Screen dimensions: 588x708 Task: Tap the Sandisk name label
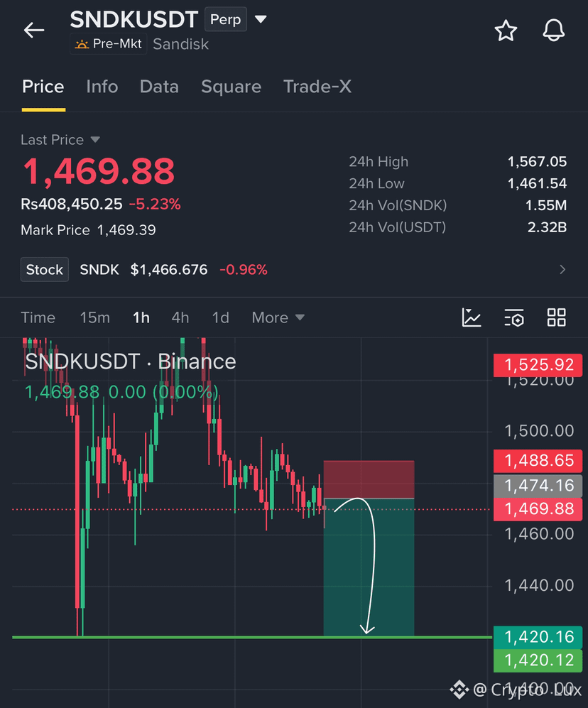pos(180,44)
